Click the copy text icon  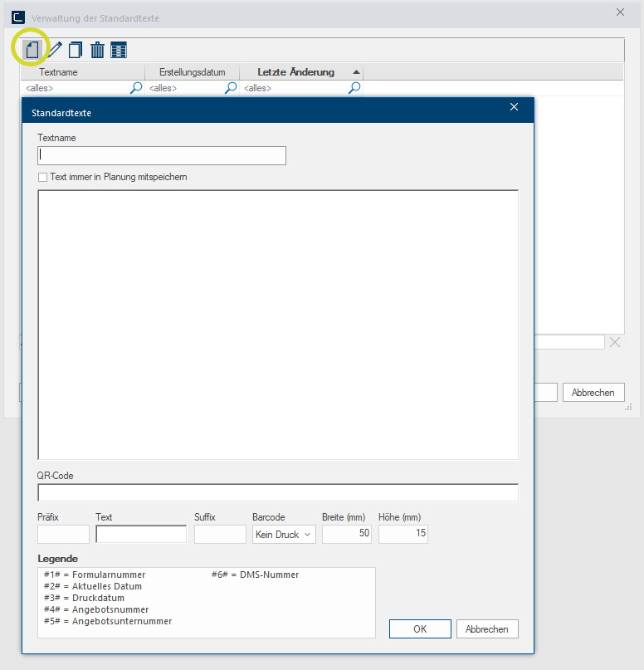pos(76,50)
